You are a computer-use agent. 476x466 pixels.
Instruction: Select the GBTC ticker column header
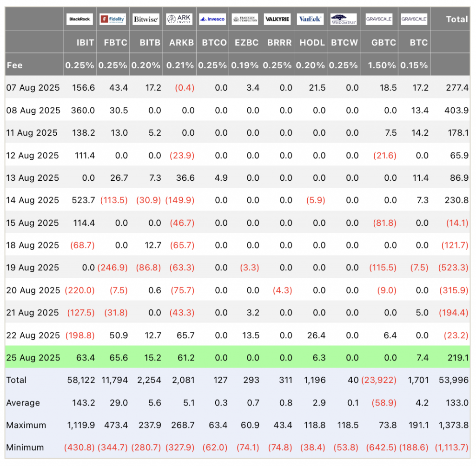pos(383,43)
